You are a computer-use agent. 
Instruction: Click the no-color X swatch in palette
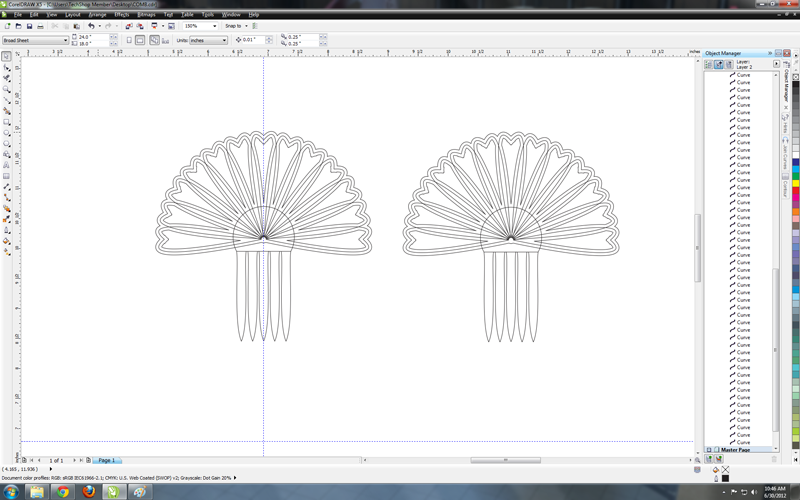pos(795,77)
